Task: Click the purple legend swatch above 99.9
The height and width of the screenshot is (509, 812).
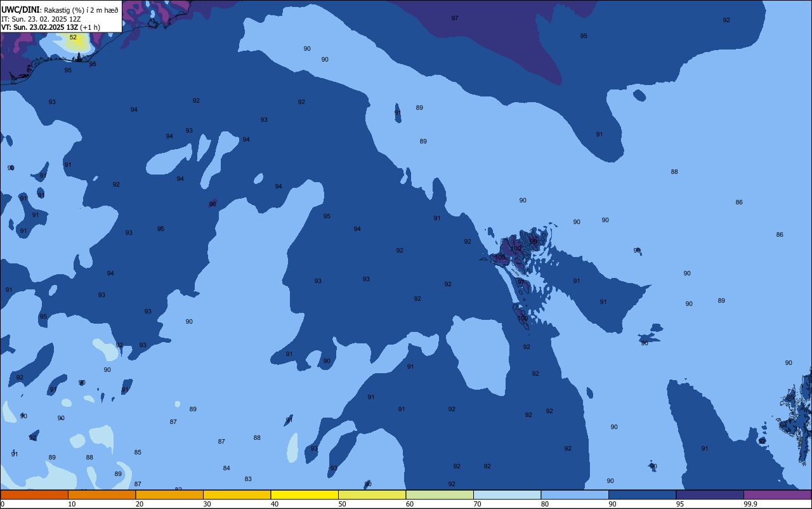Action: tap(777, 494)
